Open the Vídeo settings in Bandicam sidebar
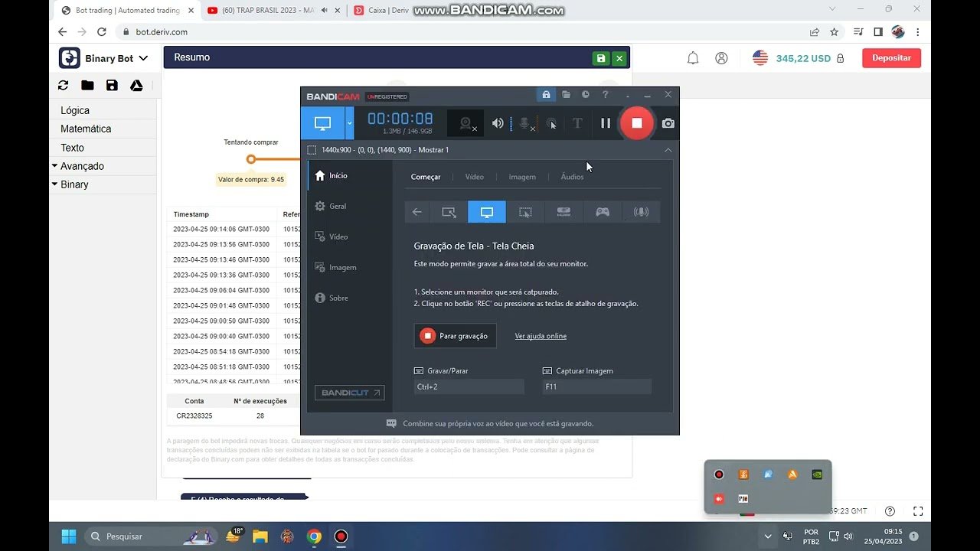The image size is (980, 551). pyautogui.click(x=337, y=236)
